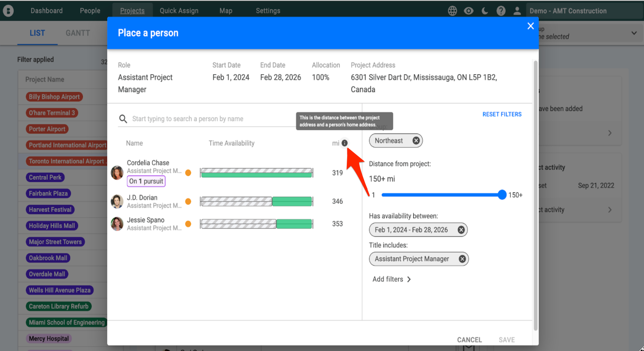Open the user profile icon top right
Image resolution: width=644 pixels, height=351 pixels.
tap(517, 11)
